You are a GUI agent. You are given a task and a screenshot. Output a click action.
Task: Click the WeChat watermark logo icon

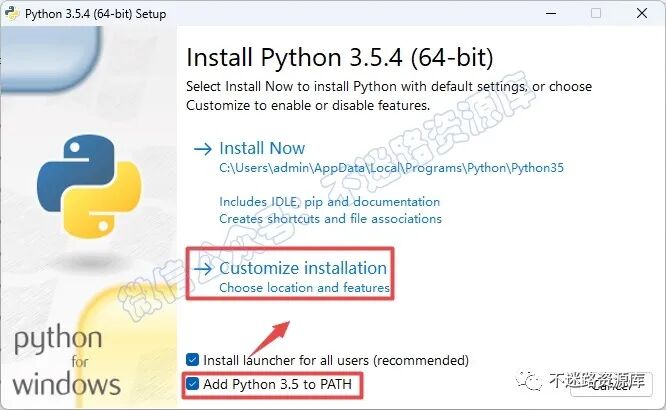528,380
